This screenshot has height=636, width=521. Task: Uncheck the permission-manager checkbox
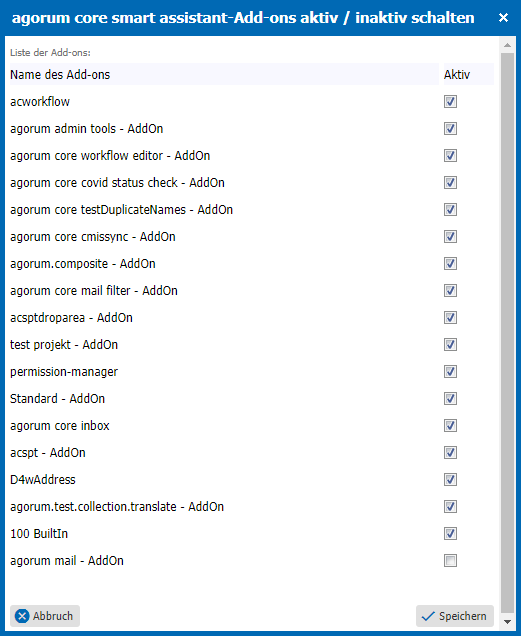point(450,372)
